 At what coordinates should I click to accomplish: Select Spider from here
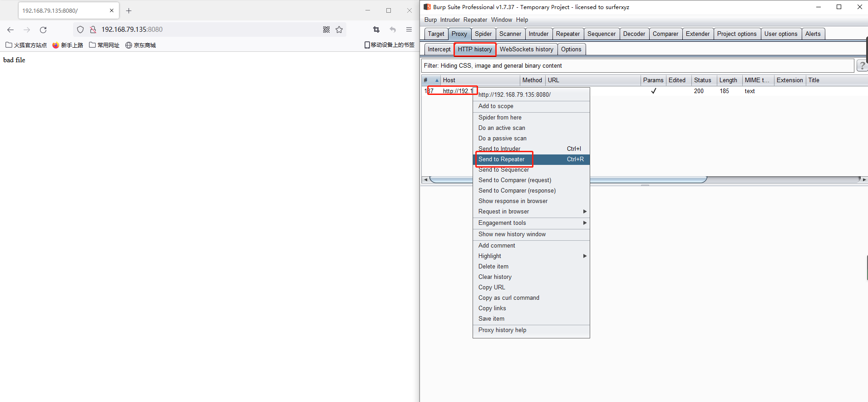pyautogui.click(x=531, y=118)
